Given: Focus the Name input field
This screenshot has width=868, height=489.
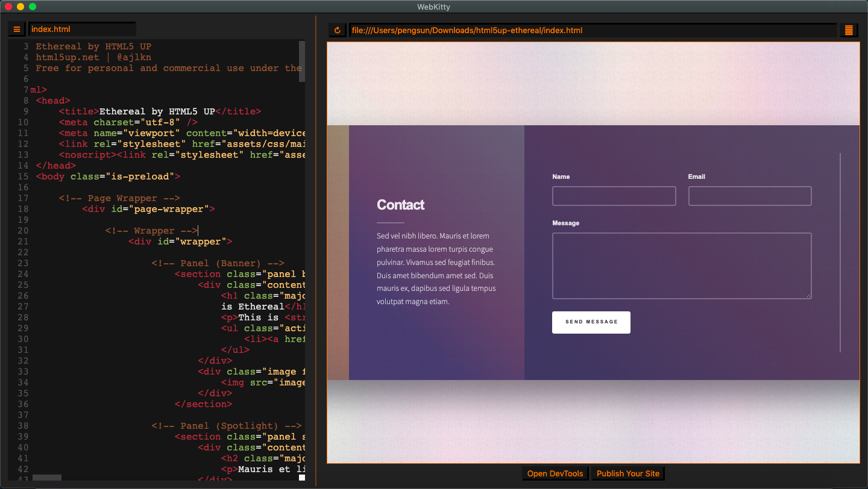Looking at the screenshot, I should coord(614,196).
